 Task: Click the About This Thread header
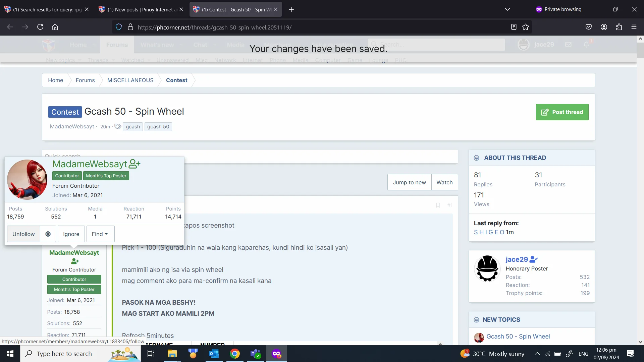pos(532,158)
